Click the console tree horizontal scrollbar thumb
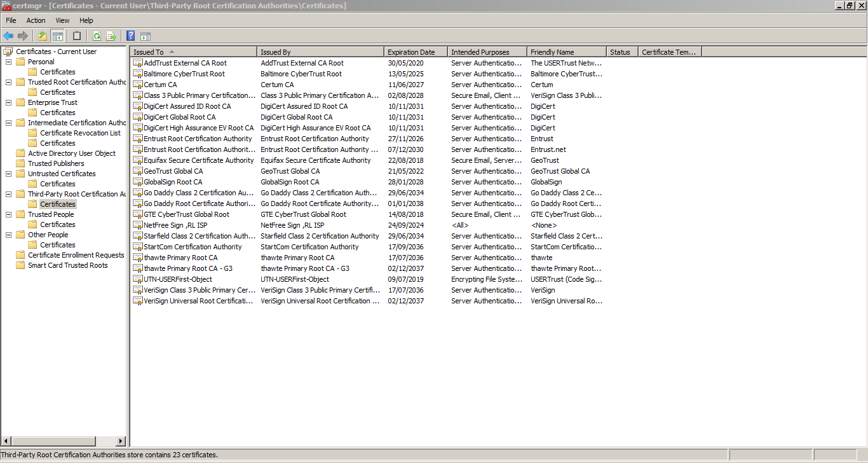Screen dimensions: 868x463 pyautogui.click(x=53, y=441)
